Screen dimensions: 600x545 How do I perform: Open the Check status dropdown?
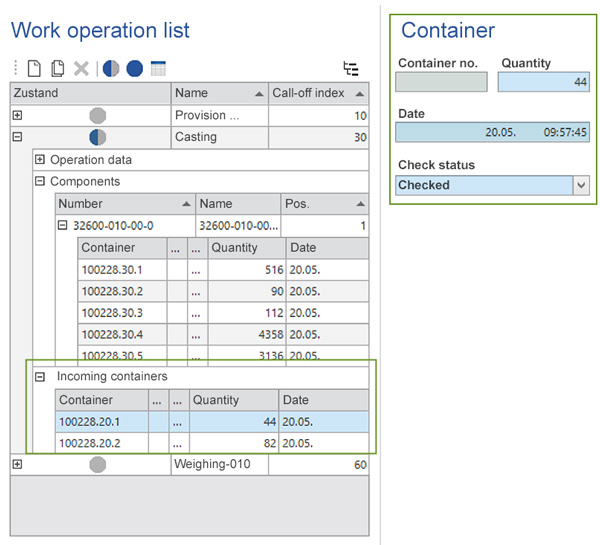[581, 185]
